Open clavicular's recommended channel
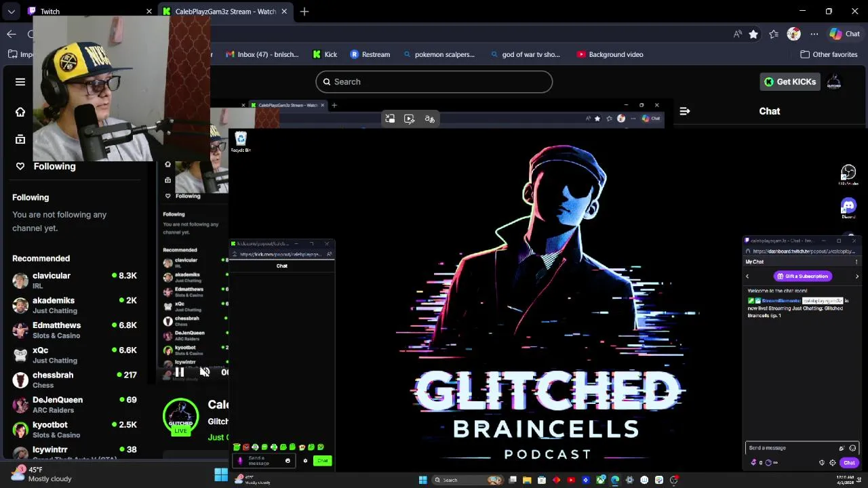This screenshot has width=868, height=488. click(x=75, y=281)
